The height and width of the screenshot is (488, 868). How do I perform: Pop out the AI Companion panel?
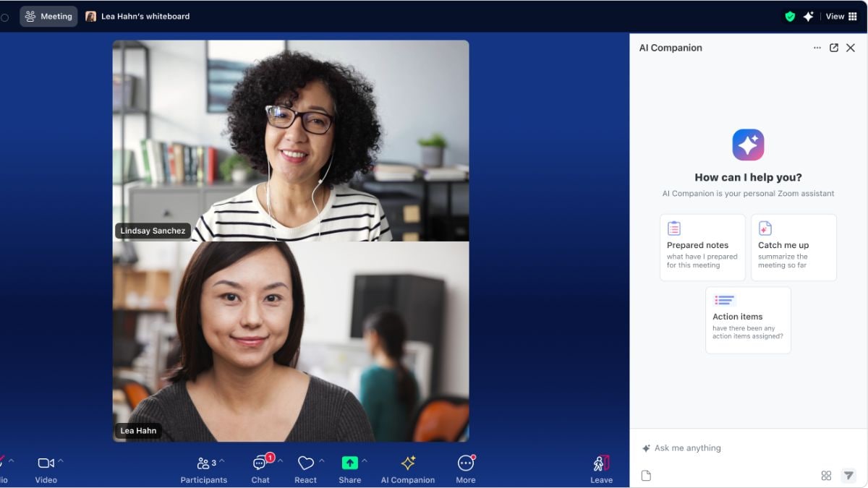[834, 48]
